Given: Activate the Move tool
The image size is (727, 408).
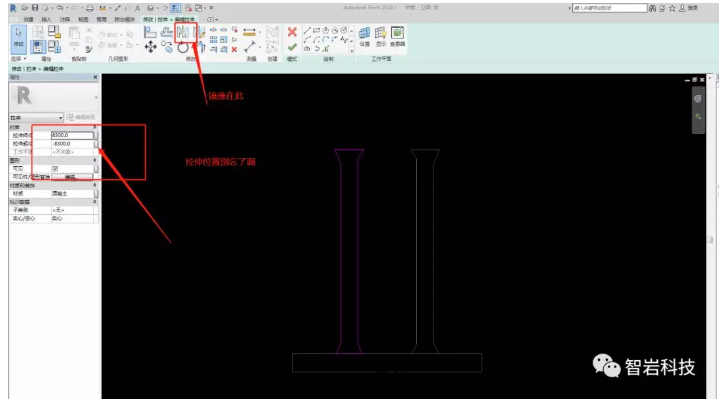Looking at the screenshot, I should pyautogui.click(x=150, y=47).
